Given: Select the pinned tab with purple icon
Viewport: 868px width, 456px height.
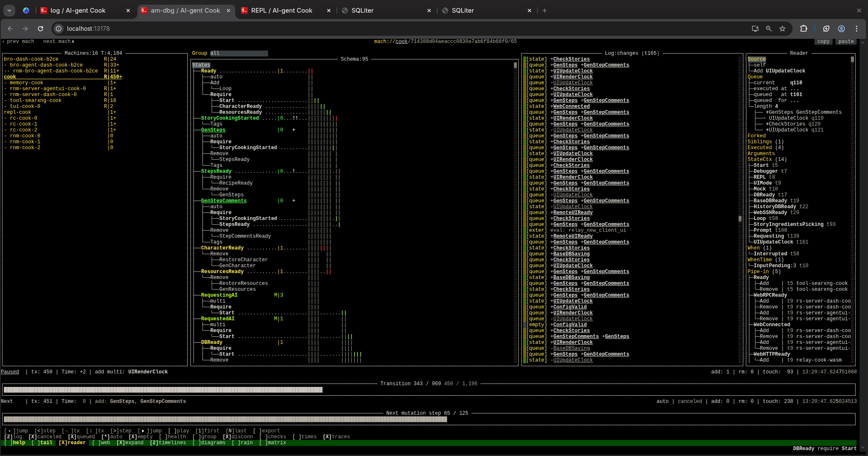Looking at the screenshot, I should pyautogui.click(x=26, y=11).
